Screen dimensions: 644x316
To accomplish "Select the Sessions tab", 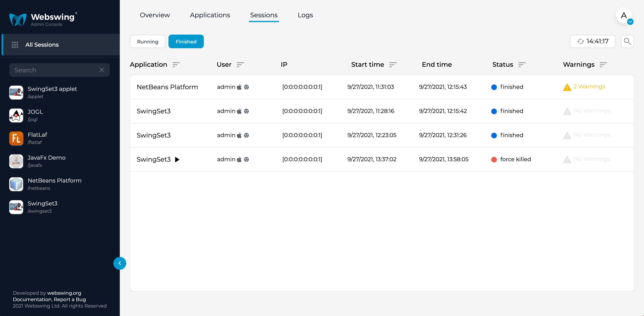I will pos(264,15).
